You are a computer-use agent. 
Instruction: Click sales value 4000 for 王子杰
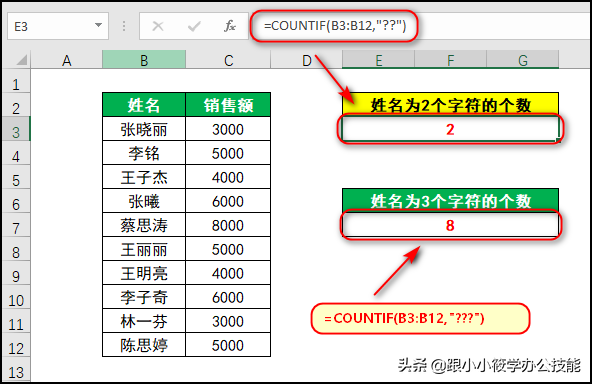click(x=228, y=177)
